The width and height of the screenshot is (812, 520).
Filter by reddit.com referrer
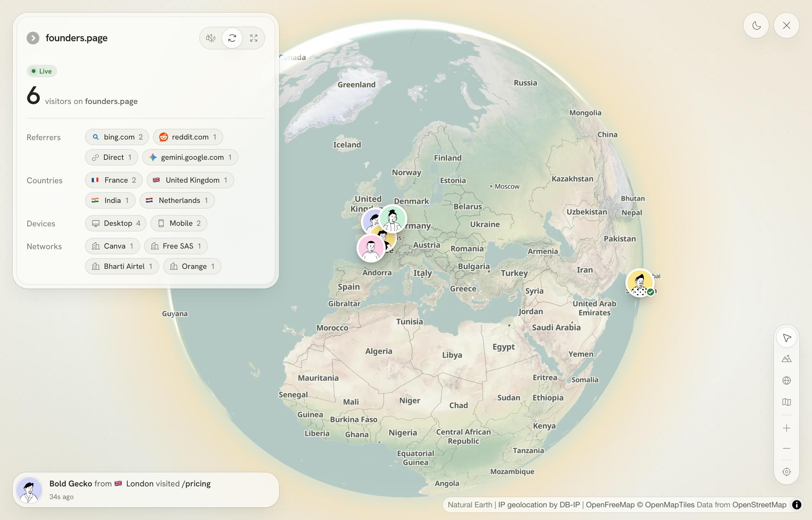(x=188, y=137)
